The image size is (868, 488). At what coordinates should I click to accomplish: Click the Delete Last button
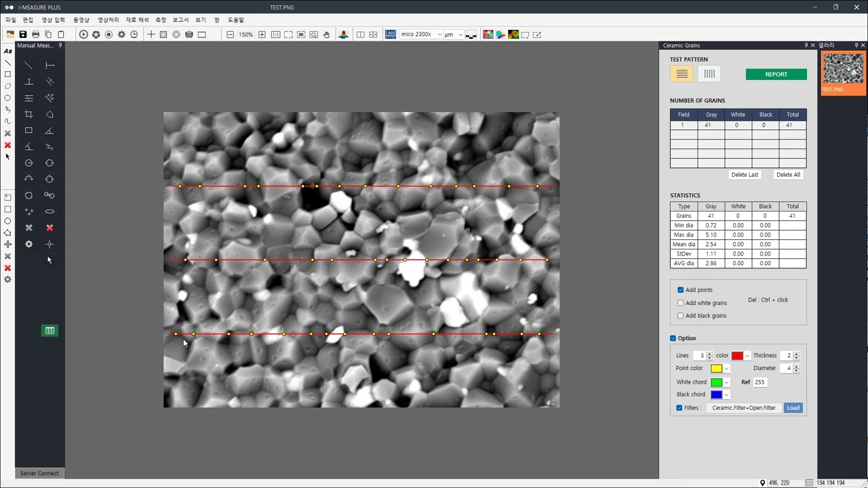tap(745, 175)
